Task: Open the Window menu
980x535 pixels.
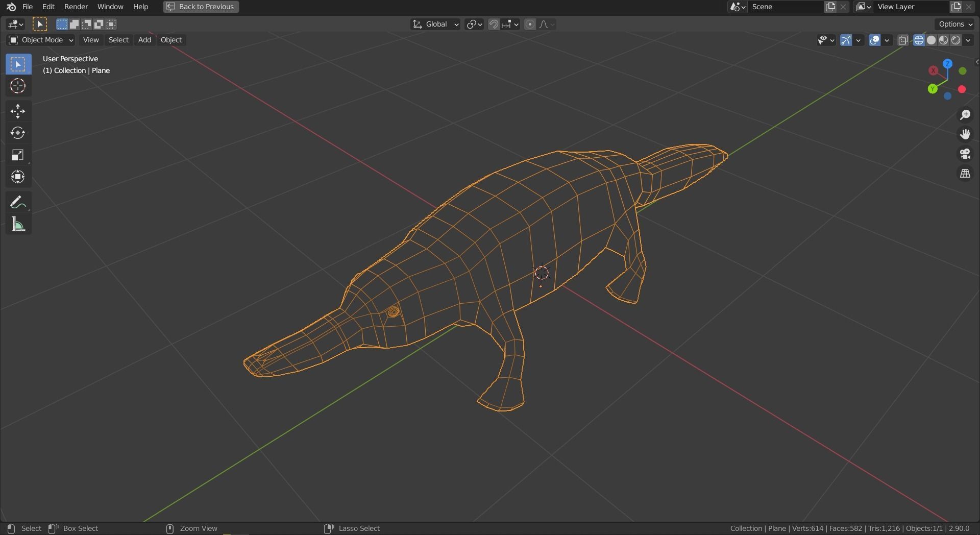Action: [110, 7]
